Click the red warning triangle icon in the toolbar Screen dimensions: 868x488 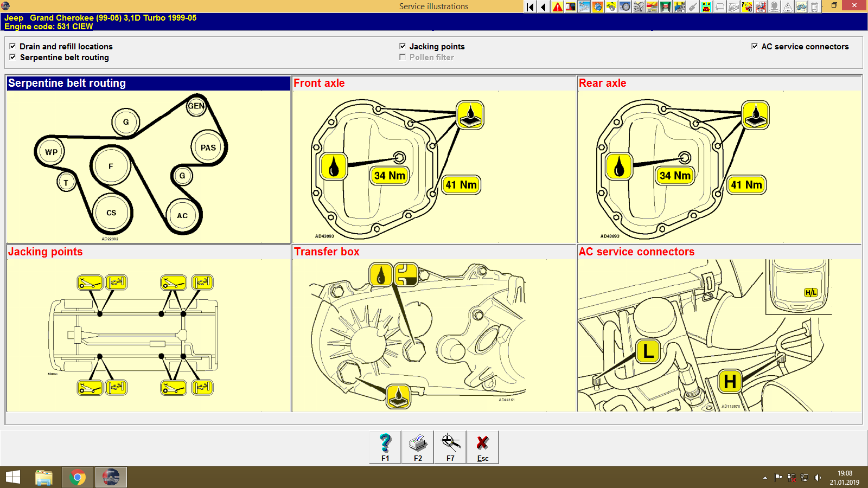point(558,7)
